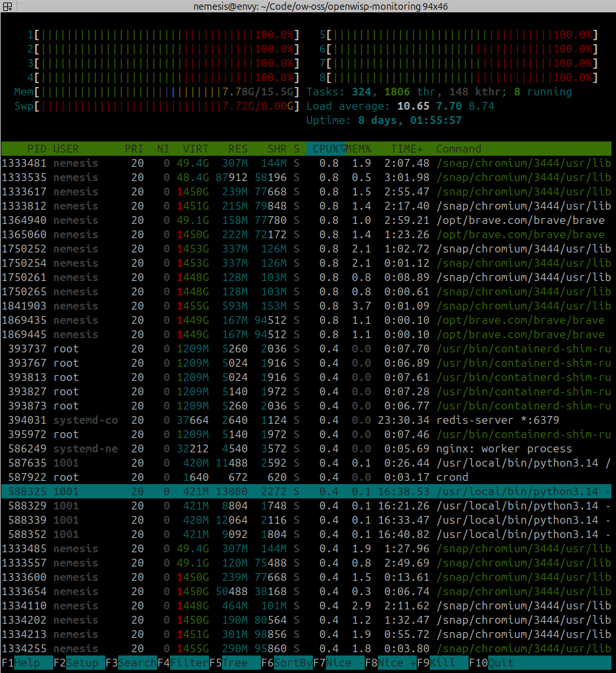Select the redis-server *:6379 process
The image size is (616, 673).
306,420
